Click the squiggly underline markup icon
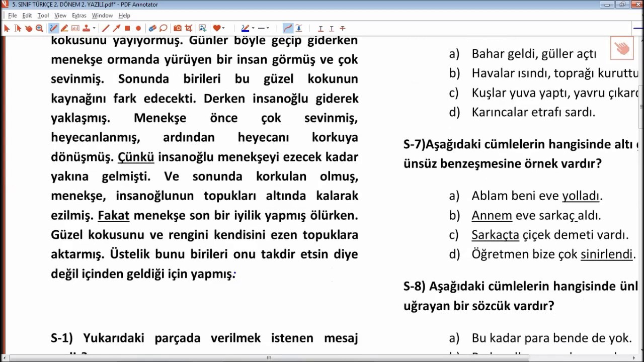 pos(332,29)
